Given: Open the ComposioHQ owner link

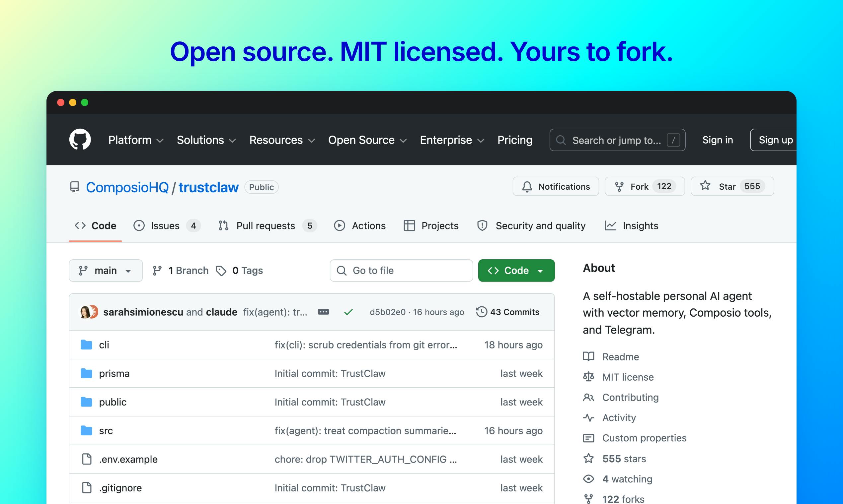Looking at the screenshot, I should [127, 187].
